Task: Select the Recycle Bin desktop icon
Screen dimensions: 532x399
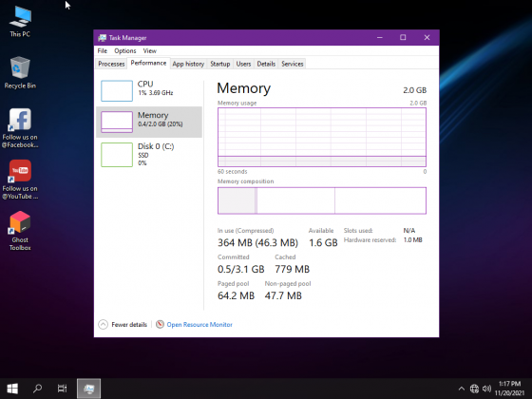Action: 20,72
